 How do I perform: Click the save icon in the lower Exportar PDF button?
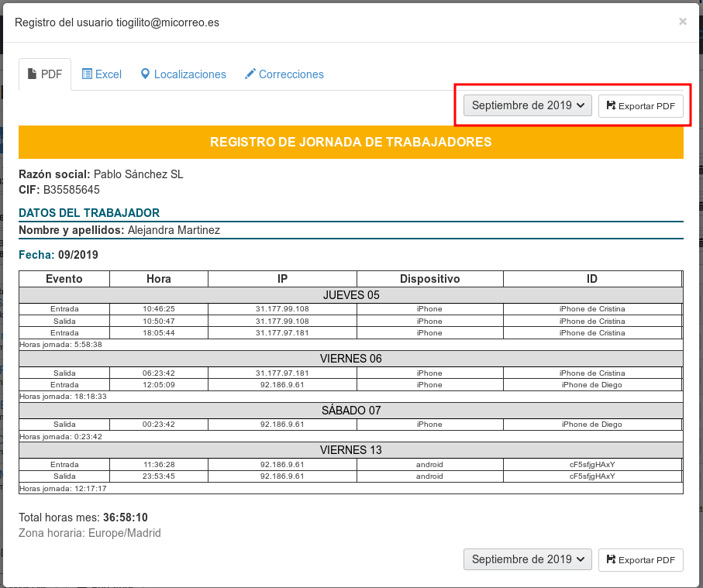click(x=611, y=560)
